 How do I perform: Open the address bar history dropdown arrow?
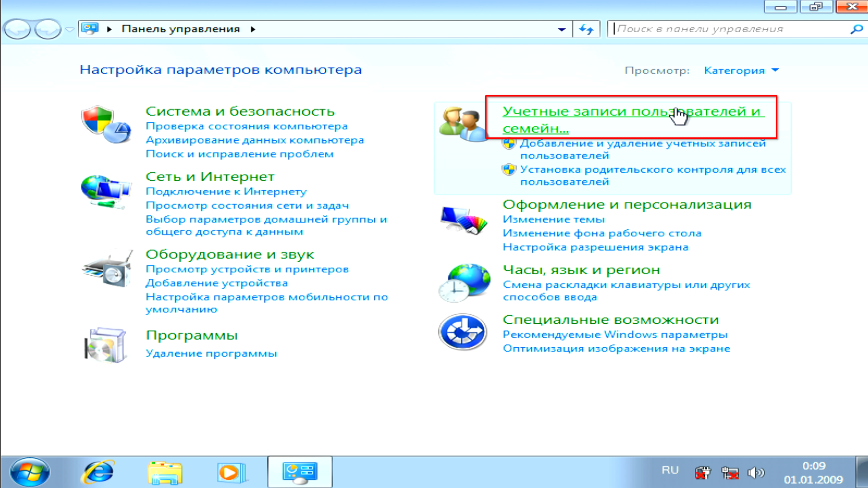coord(561,29)
